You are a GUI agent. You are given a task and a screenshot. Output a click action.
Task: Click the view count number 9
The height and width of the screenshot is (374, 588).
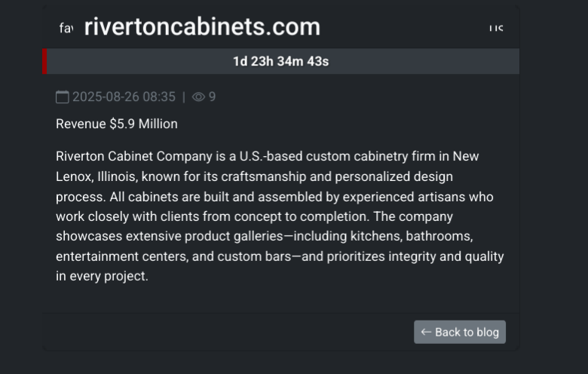pyautogui.click(x=212, y=97)
